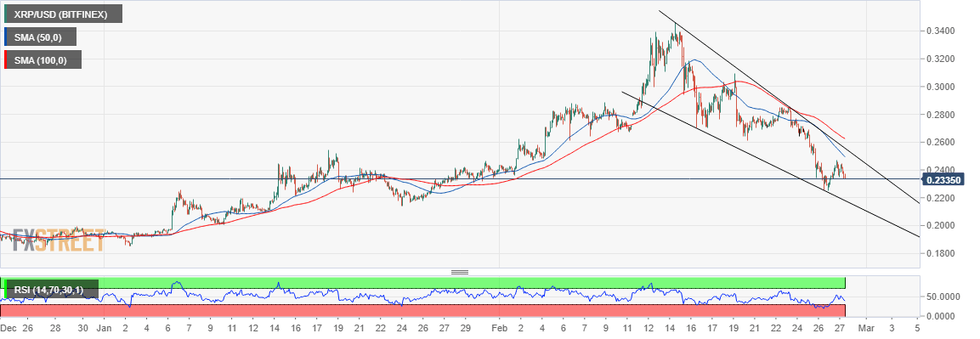
Task: Click the 0.3200 price axis label
Action: coord(940,59)
